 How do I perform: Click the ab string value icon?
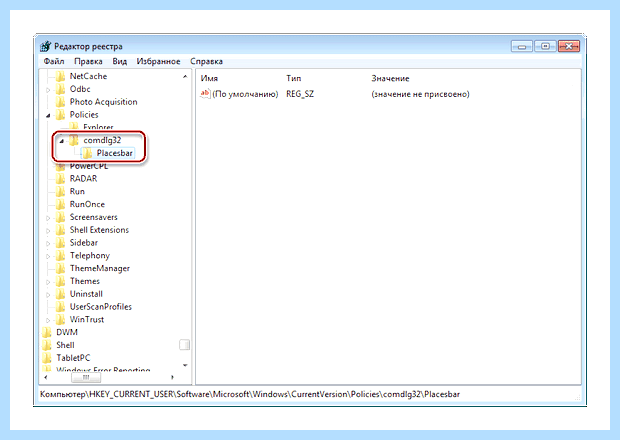point(205,94)
